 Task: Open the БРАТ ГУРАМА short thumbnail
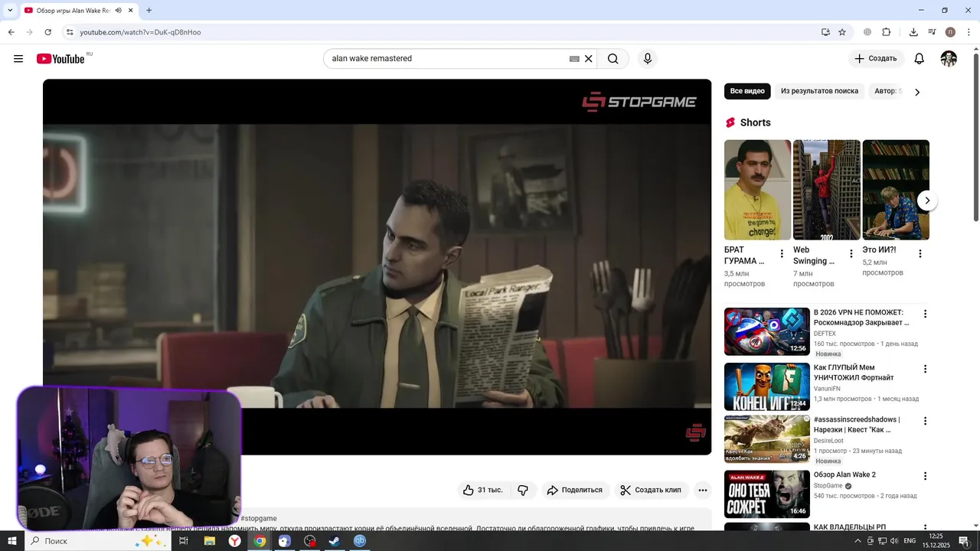coord(757,190)
